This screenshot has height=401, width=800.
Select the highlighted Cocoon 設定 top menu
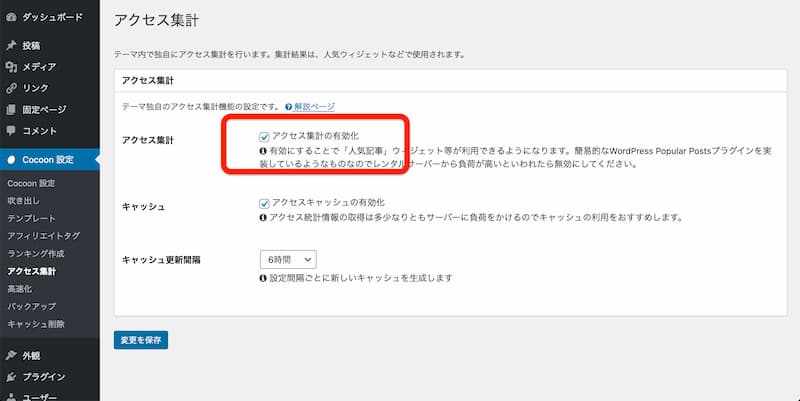coord(50,160)
